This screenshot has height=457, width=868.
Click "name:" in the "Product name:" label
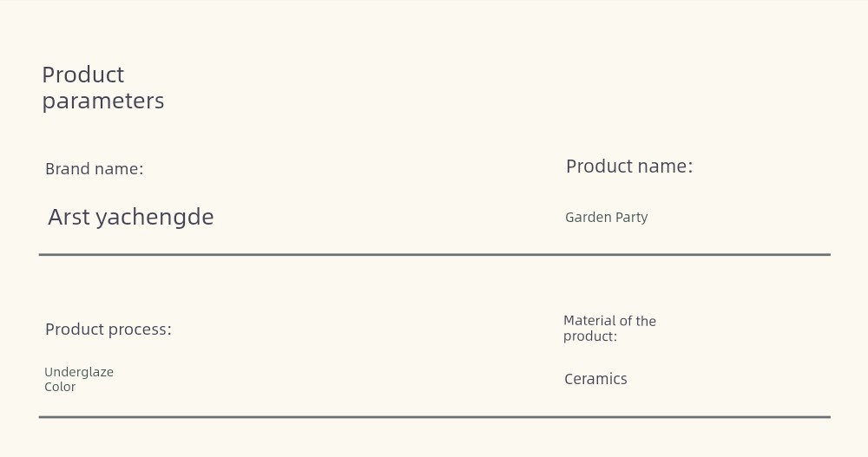(666, 166)
